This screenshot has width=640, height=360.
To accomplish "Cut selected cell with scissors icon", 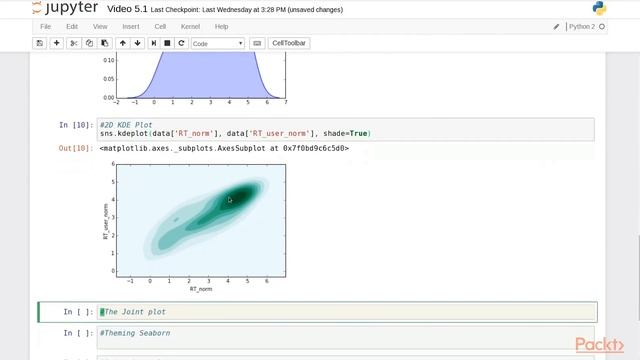I will click(x=73, y=43).
